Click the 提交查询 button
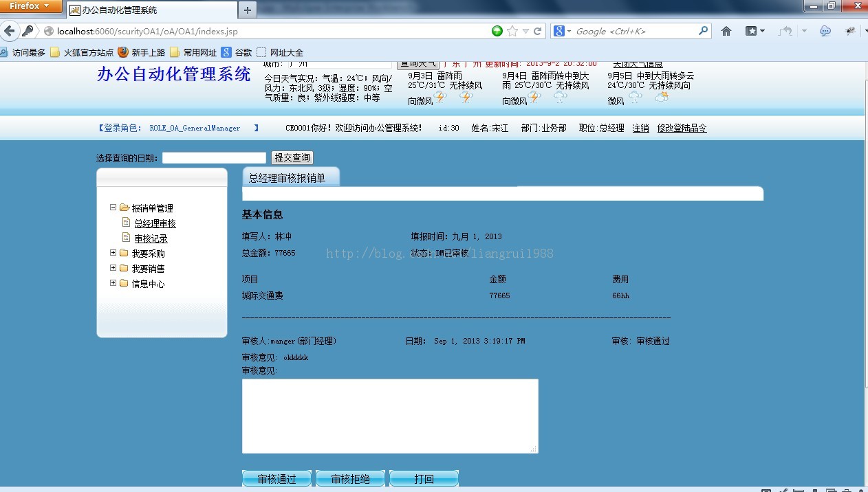 click(292, 157)
